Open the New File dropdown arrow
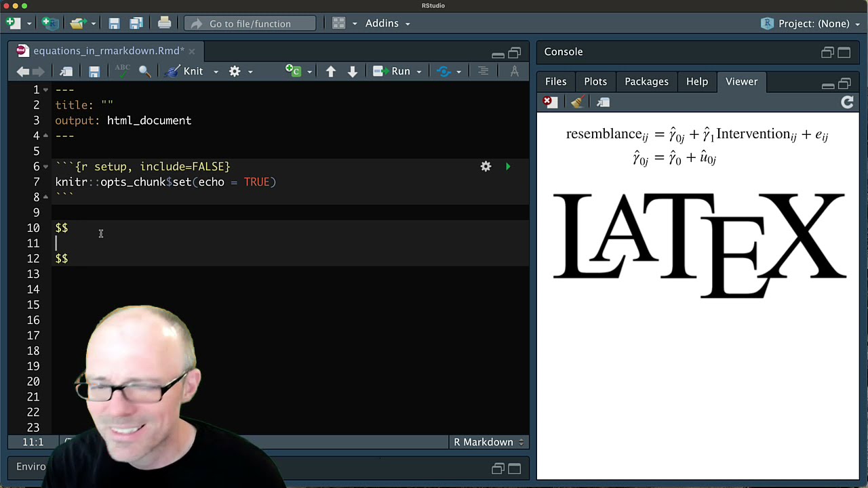 (x=29, y=24)
